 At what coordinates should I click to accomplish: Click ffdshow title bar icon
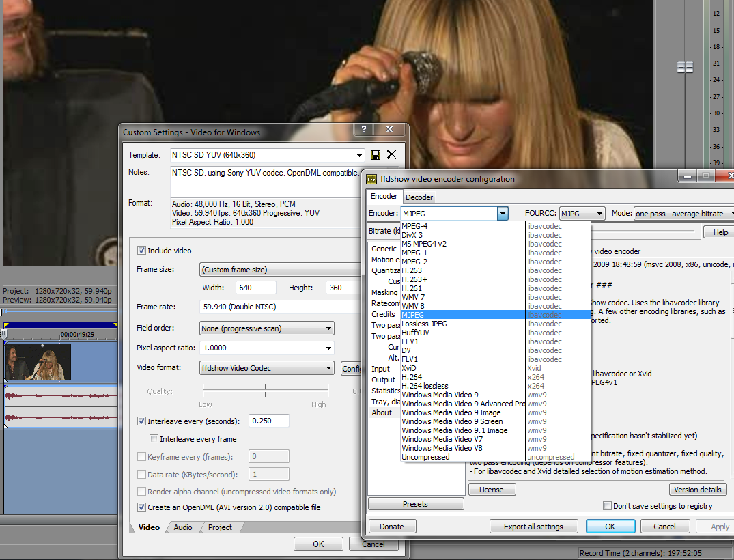click(371, 179)
